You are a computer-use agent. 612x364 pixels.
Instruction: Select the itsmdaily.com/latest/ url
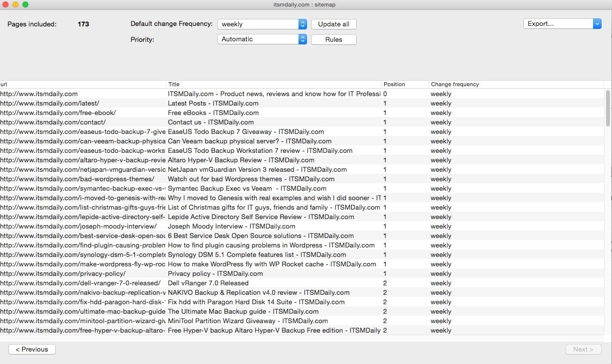click(x=49, y=103)
